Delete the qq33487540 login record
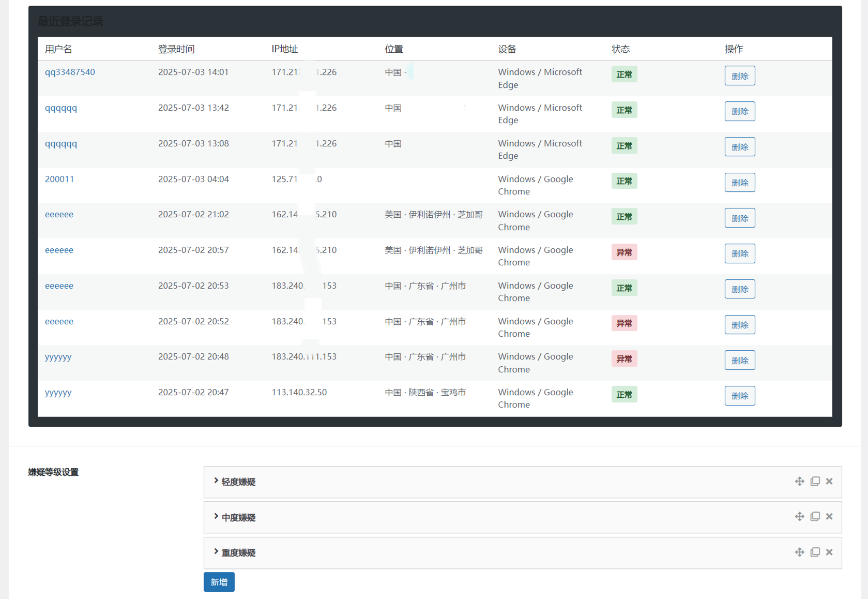The height and width of the screenshot is (599, 868). (x=739, y=76)
